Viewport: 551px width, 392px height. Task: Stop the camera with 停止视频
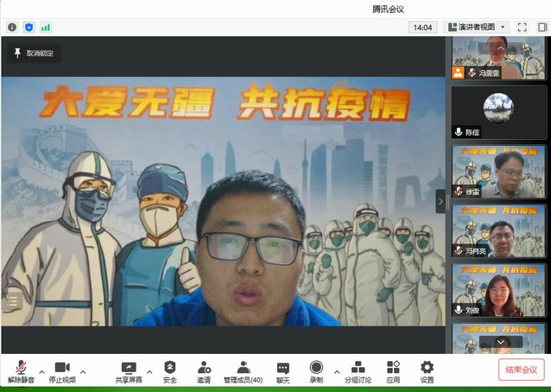coord(61,371)
